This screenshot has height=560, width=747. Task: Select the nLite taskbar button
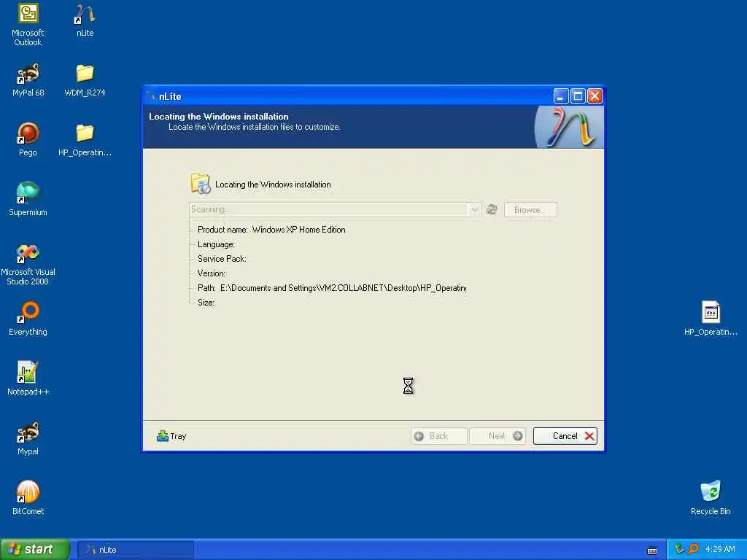tap(136, 550)
